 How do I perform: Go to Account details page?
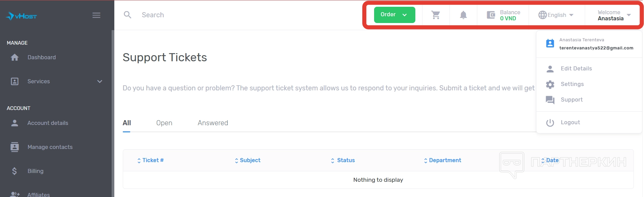(x=48, y=123)
